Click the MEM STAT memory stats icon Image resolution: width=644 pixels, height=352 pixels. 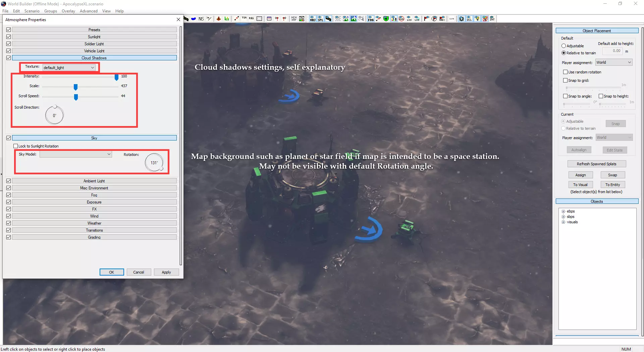pyautogui.click(x=302, y=19)
